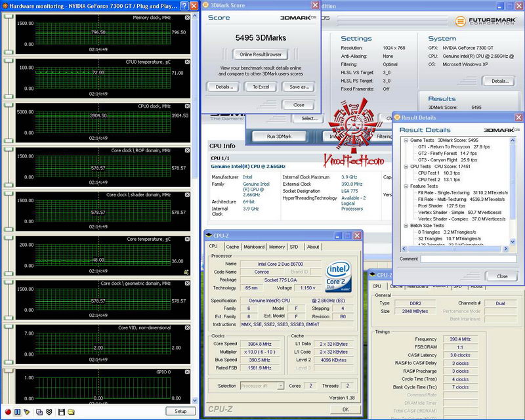The height and width of the screenshot is (420, 525).
Task: Click the Core Speed value 3904.8 MHz
Action: click(x=259, y=344)
